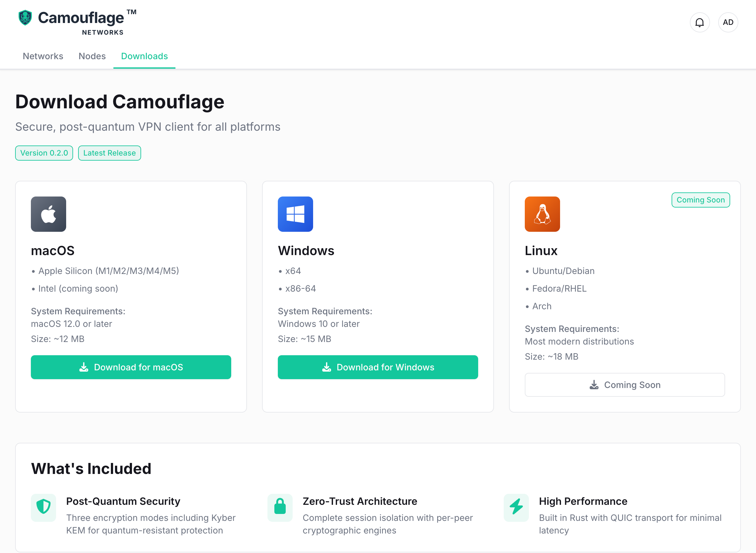
Task: Click the Post-Quantum Security shield icon
Action: click(43, 507)
